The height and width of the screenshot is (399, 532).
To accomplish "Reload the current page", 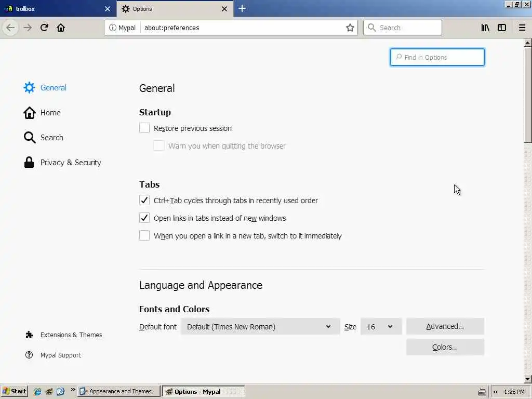I will tap(44, 28).
